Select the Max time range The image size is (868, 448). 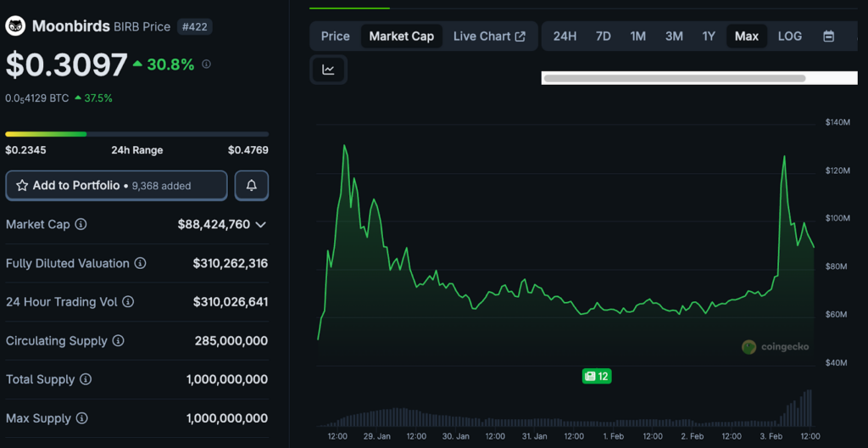point(746,36)
